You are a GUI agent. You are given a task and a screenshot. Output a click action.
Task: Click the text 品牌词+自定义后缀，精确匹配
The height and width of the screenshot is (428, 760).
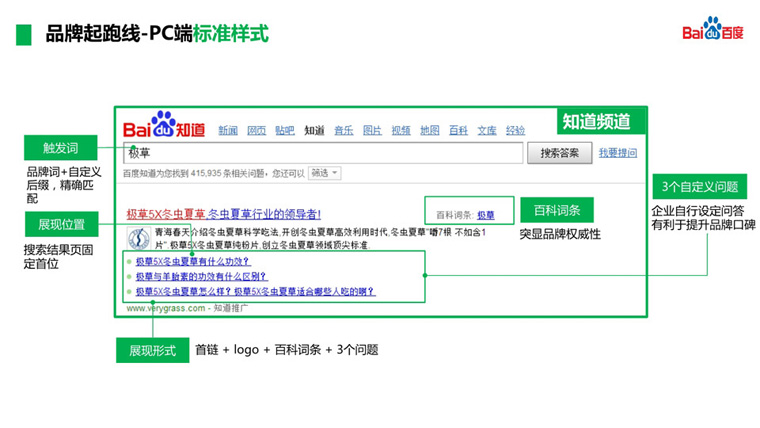63,185
